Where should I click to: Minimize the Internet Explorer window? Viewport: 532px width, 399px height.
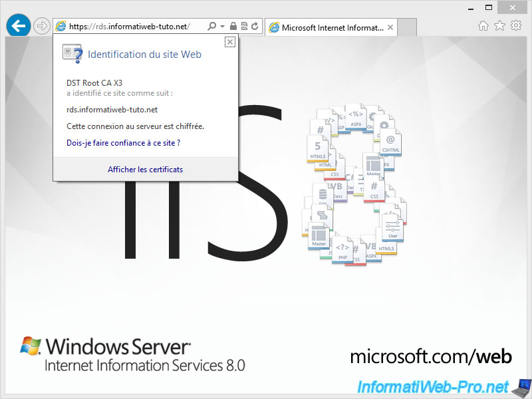471,8
